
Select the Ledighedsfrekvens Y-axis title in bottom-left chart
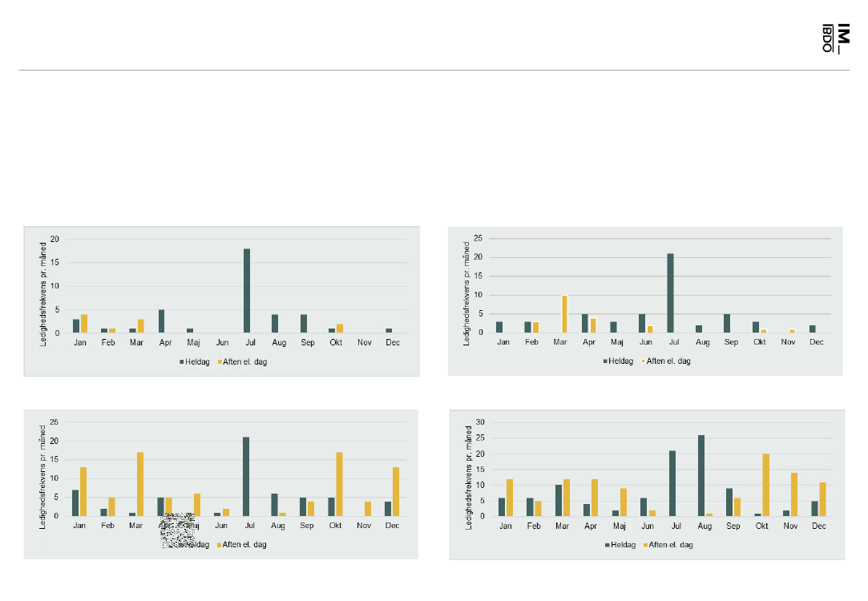[42, 477]
